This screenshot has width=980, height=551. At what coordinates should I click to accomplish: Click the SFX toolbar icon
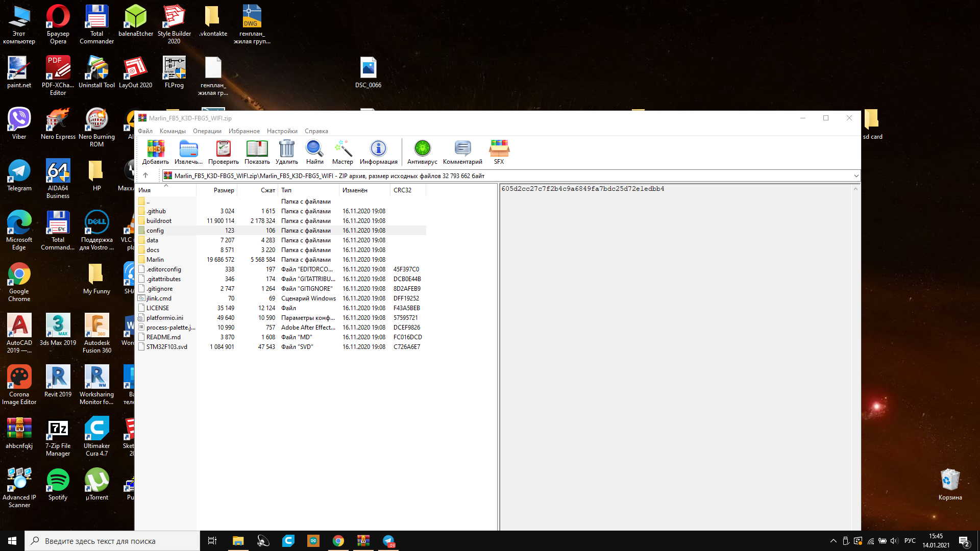(499, 152)
